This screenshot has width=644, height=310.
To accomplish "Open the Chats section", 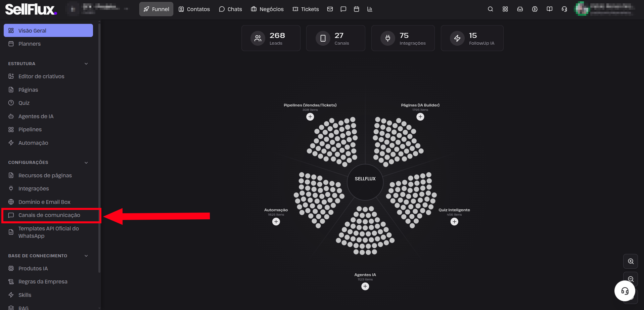I will 230,9.
